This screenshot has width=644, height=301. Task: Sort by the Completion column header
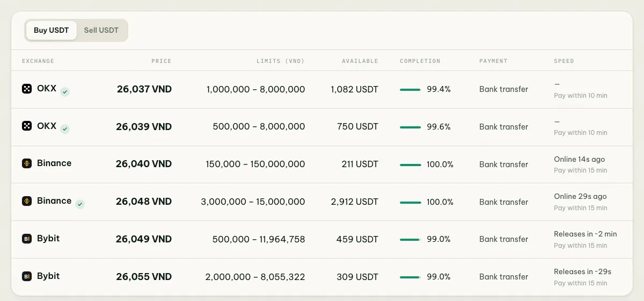pyautogui.click(x=420, y=61)
